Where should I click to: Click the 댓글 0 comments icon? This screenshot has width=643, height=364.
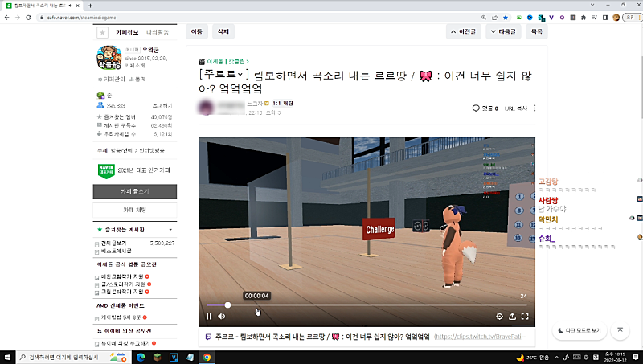(x=485, y=108)
